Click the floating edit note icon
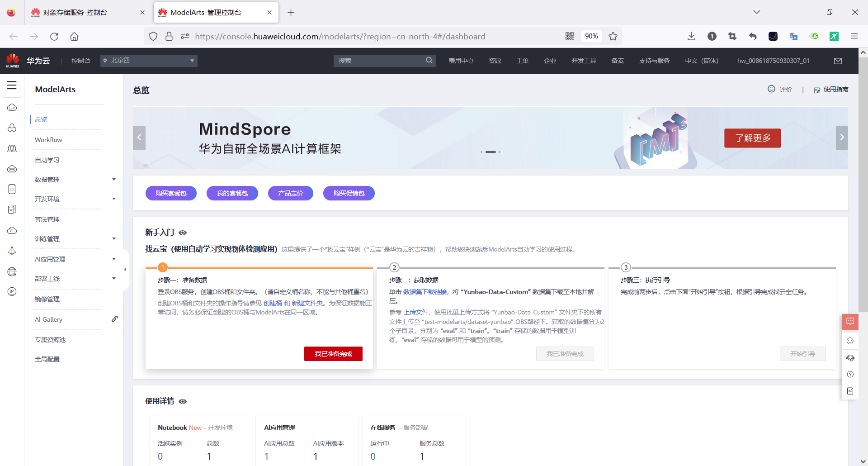The height and width of the screenshot is (466, 868). pos(850,391)
